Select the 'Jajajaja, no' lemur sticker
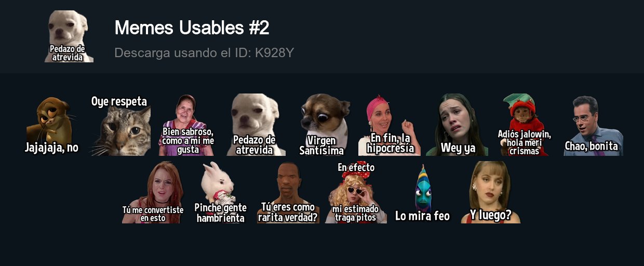This screenshot has width=644, height=266. [52, 125]
